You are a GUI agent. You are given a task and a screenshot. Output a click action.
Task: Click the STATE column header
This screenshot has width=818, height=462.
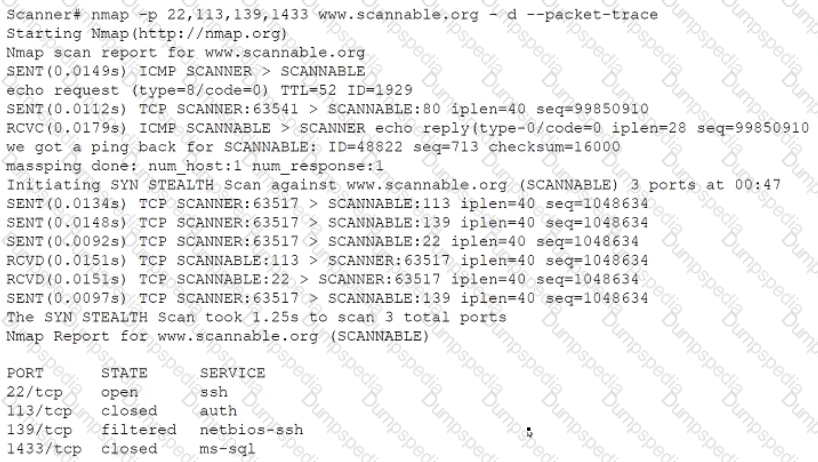124,373
